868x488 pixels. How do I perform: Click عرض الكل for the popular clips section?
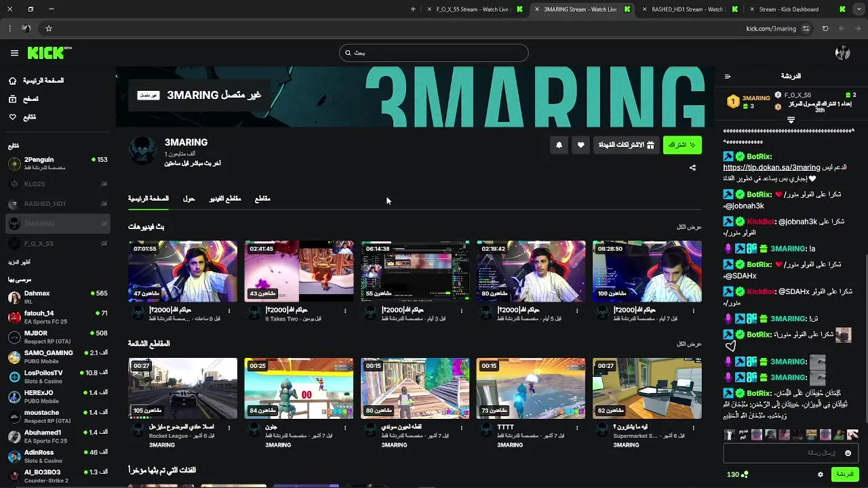tap(689, 344)
